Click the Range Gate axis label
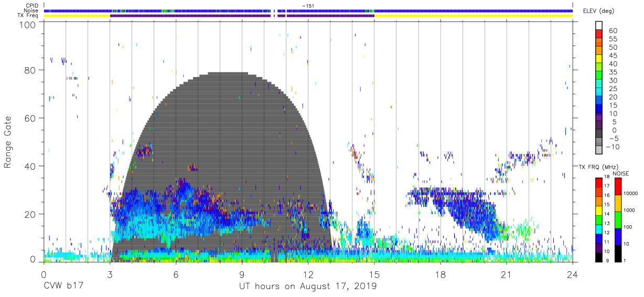Viewport: 644px width, 297px height. pos(8,142)
